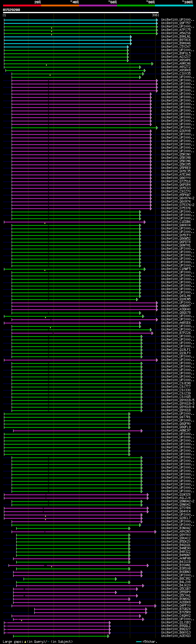
Task: Select label UniRef100_Q28CL7
Action: (x=176, y=518)
